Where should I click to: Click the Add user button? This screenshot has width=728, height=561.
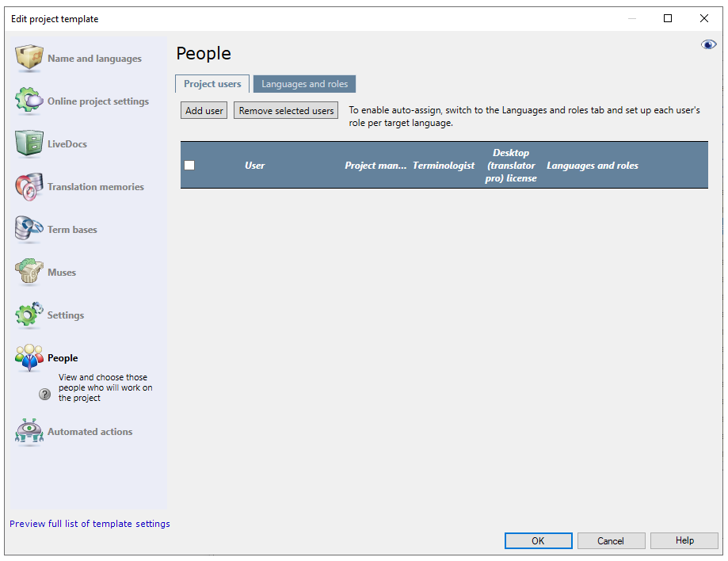click(x=204, y=110)
